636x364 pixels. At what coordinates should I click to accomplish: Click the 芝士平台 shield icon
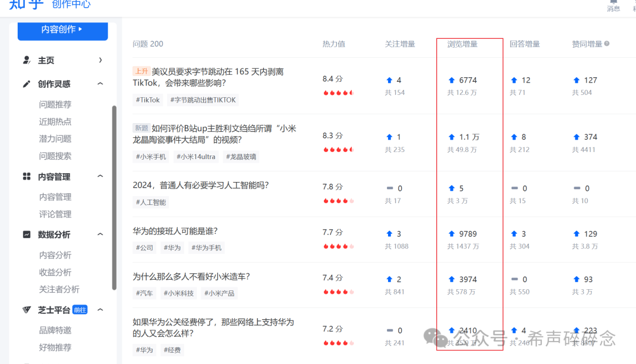pos(26,309)
